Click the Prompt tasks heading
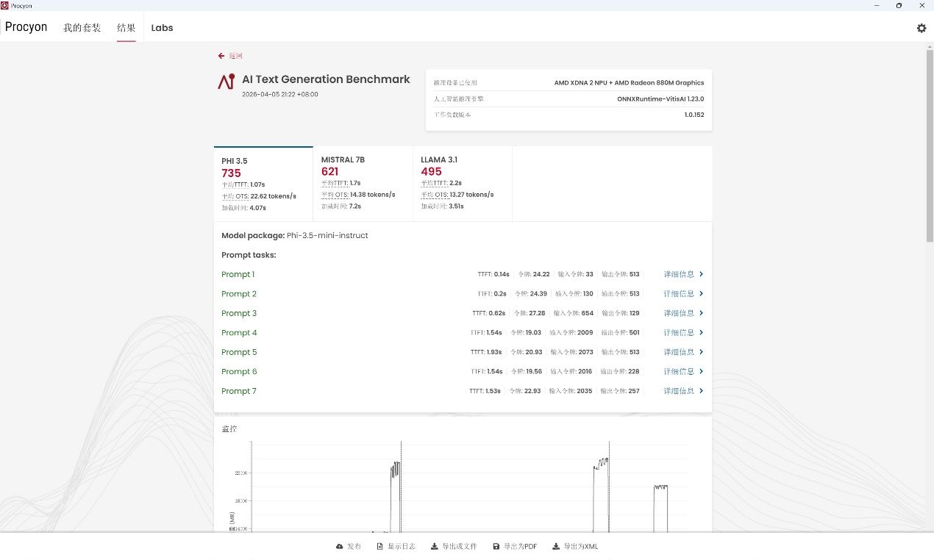934x560 pixels. pos(249,255)
